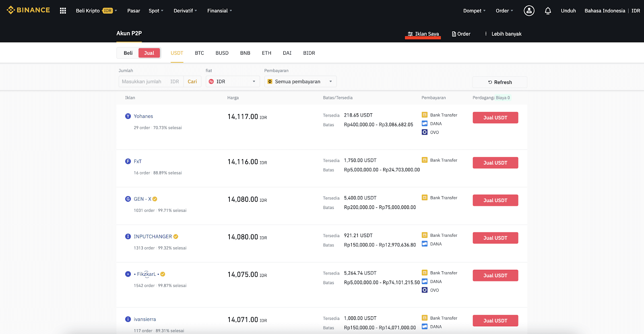The height and width of the screenshot is (334, 644).
Task: Click the 14,117.00 IDR price
Action: pos(247,117)
